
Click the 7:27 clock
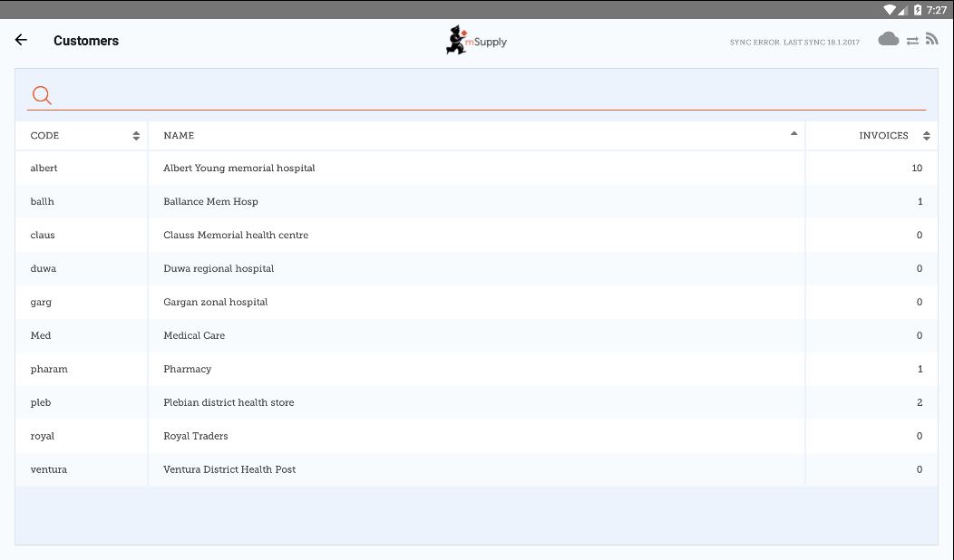(x=937, y=10)
